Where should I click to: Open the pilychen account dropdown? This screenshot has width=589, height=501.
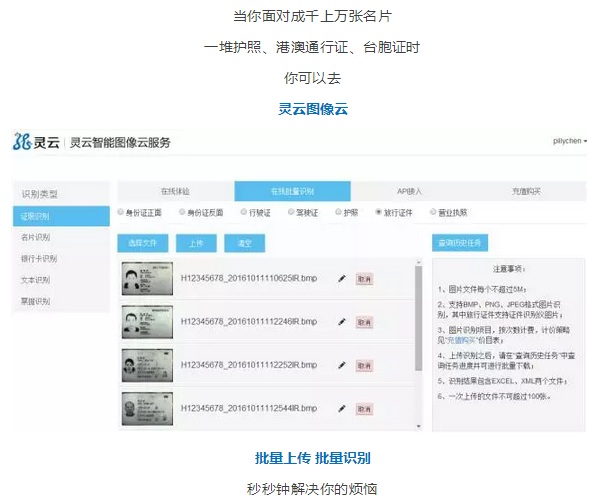tap(569, 141)
